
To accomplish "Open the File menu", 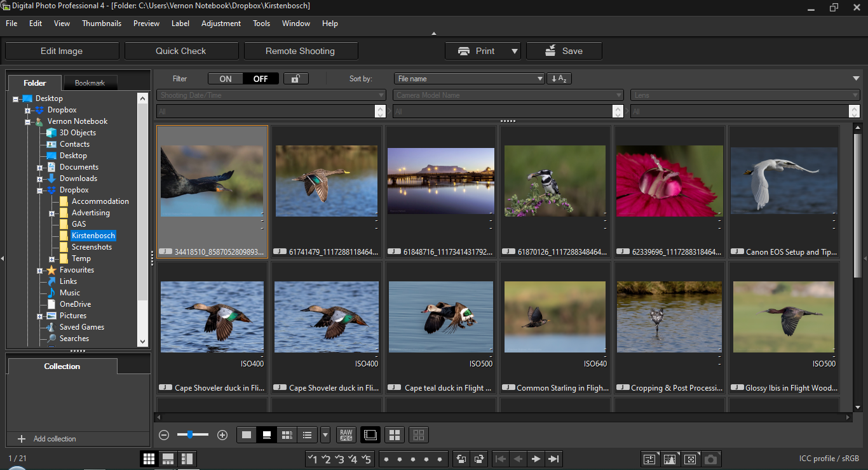I will click(x=11, y=23).
